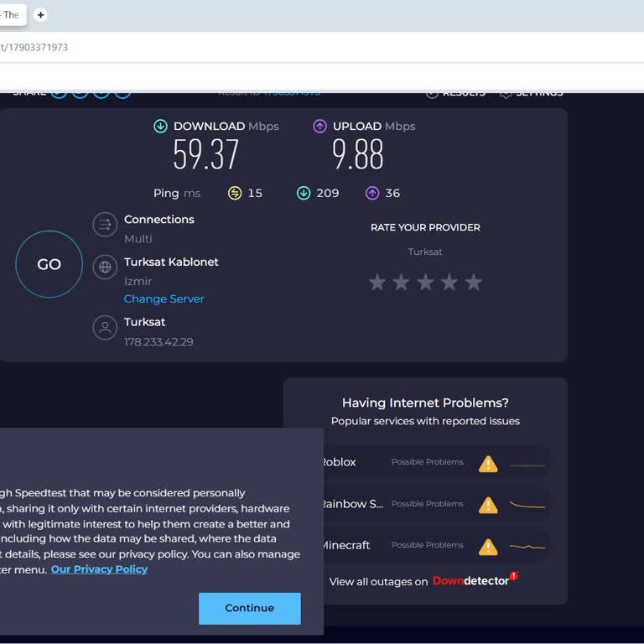Click the warning icon on Rainbow row

[488, 505]
